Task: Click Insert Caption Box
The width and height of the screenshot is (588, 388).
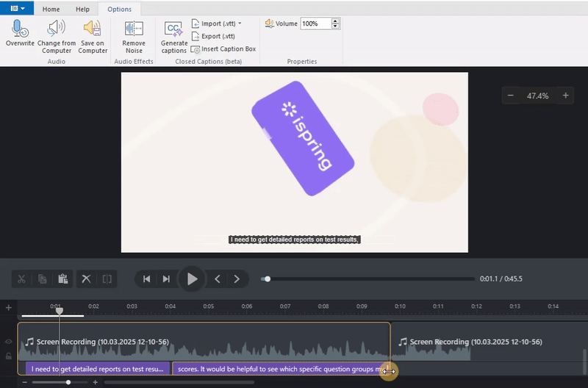Action: pyautogui.click(x=223, y=49)
